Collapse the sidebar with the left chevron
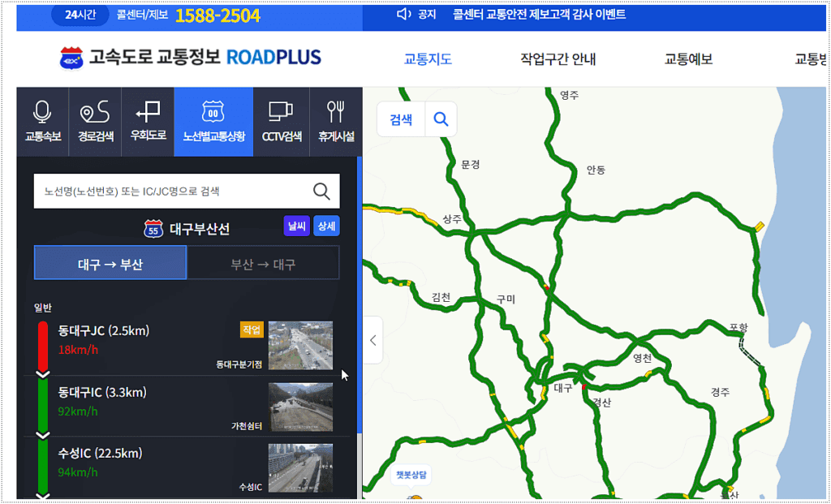 click(x=372, y=341)
